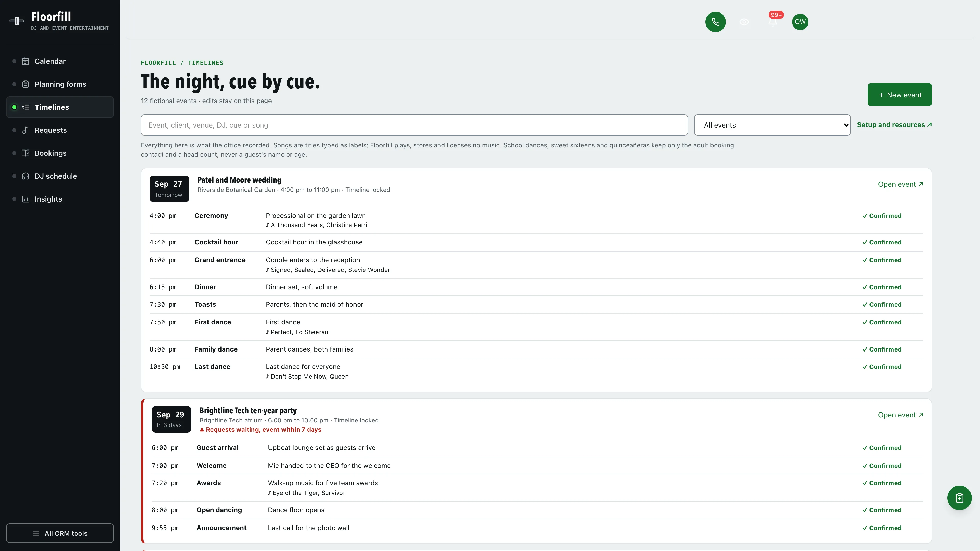Screen dimensions: 980x551
Task: Open the All CRM tools menu
Action: pyautogui.click(x=60, y=533)
